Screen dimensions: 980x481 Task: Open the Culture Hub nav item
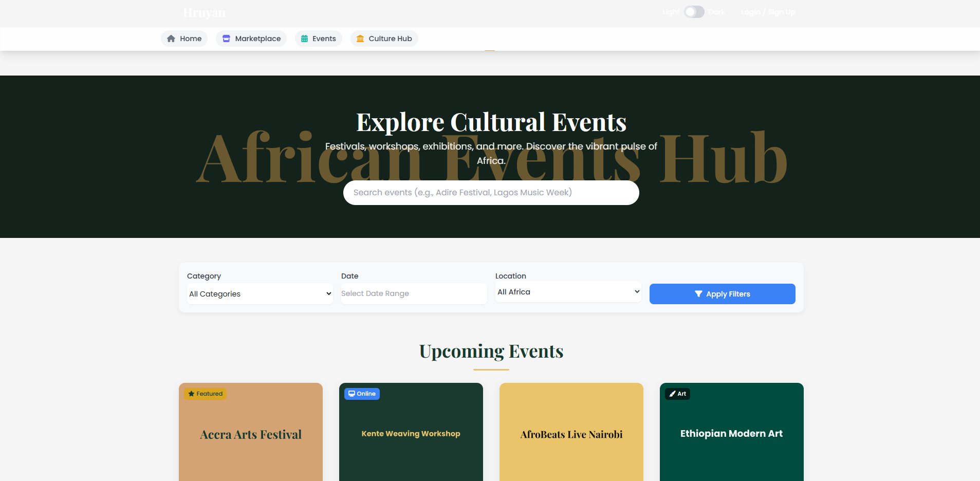(x=384, y=39)
